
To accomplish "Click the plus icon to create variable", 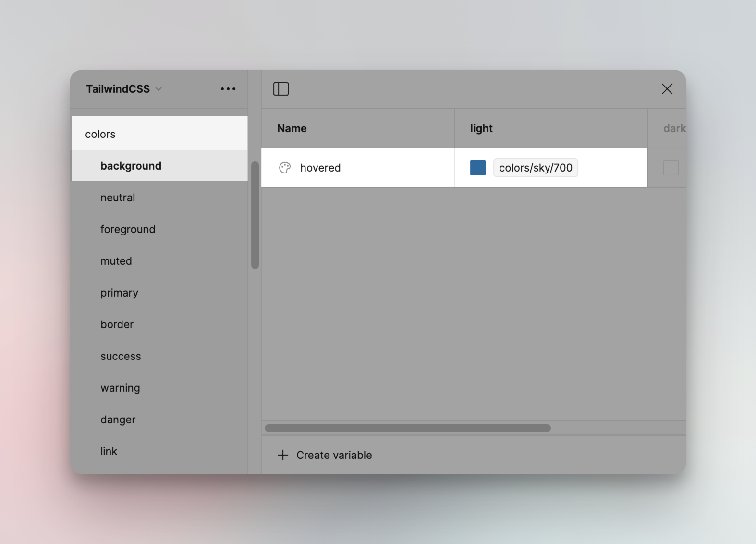I will click(283, 455).
